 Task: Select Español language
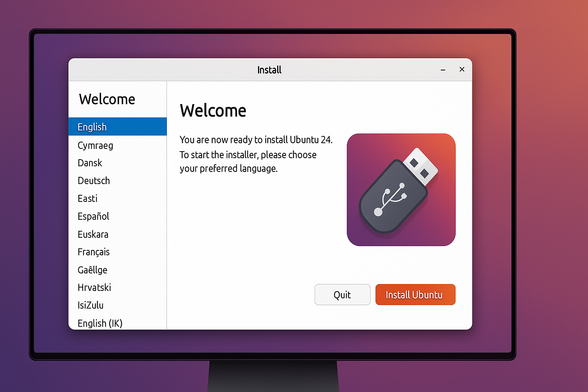point(118,216)
